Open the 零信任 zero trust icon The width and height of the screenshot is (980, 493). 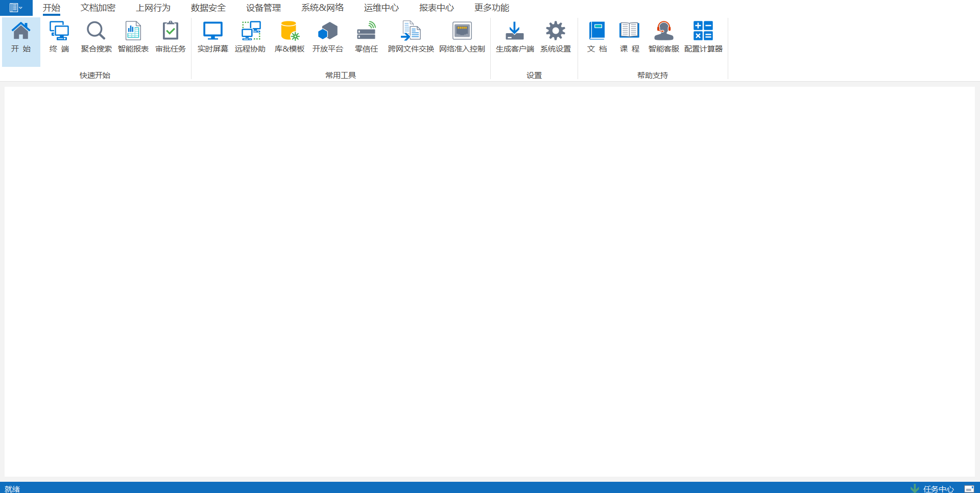[366, 32]
